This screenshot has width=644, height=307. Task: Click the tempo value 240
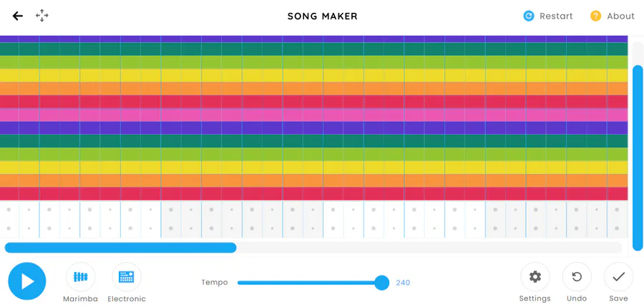(403, 283)
